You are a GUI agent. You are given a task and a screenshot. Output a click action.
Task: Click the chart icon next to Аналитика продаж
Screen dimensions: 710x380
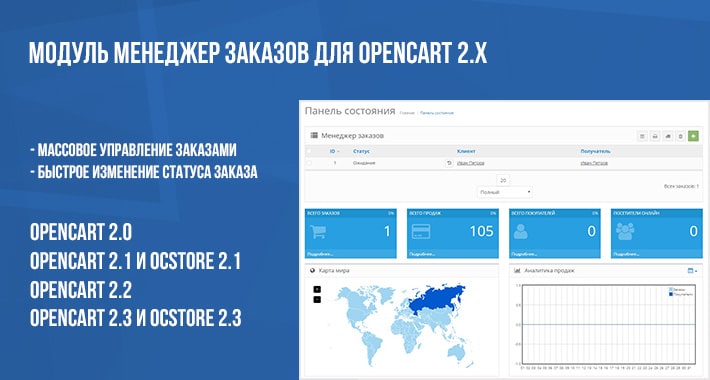tap(517, 270)
